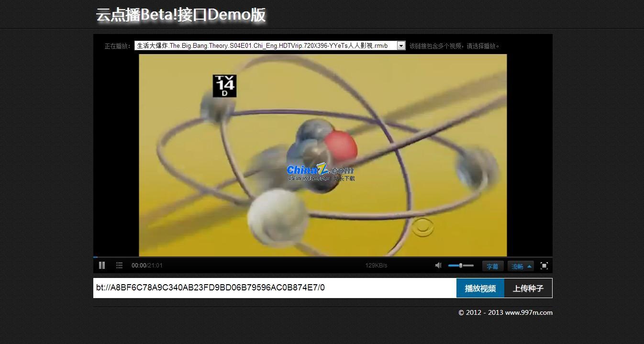Open the 字幕 subtitle options
This screenshot has height=344, width=644.
492,266
